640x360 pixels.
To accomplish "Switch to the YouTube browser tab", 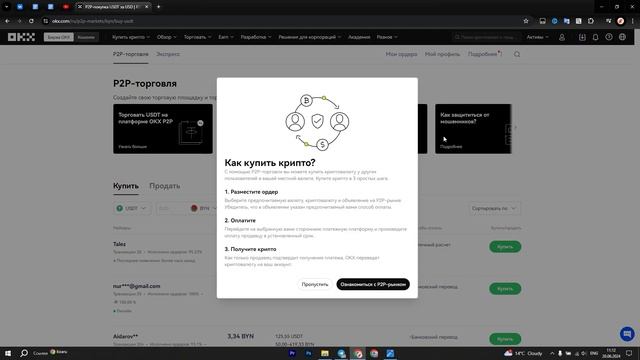I will pos(66,7).
